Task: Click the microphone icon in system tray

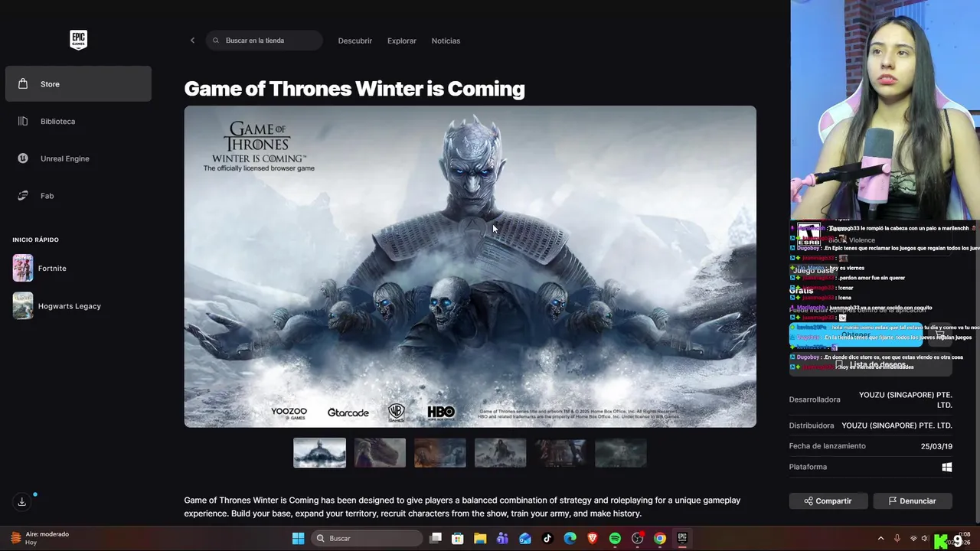Action: [897, 539]
